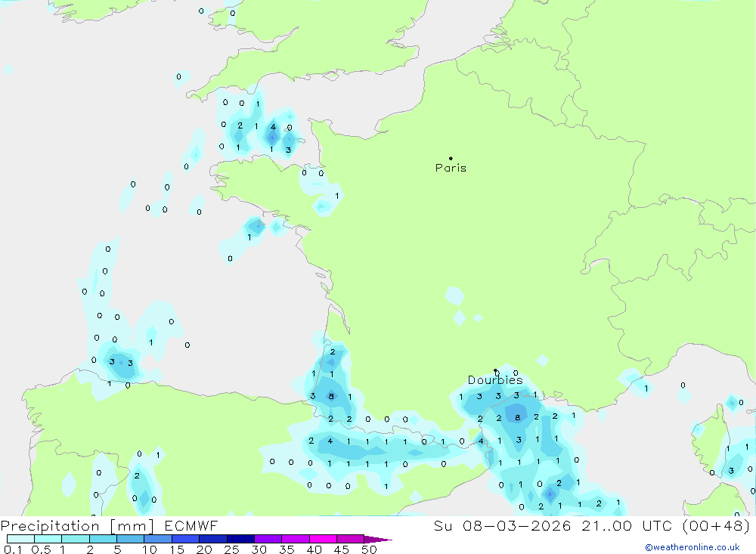Click the '(00+48)' forecast offset text
Screen dimensions: 756x554
pos(717,525)
